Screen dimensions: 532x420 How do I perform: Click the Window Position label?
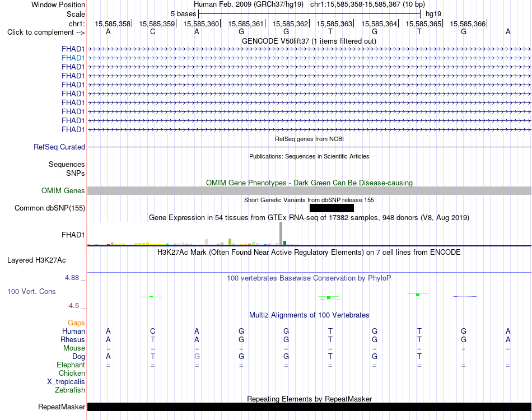58,4
